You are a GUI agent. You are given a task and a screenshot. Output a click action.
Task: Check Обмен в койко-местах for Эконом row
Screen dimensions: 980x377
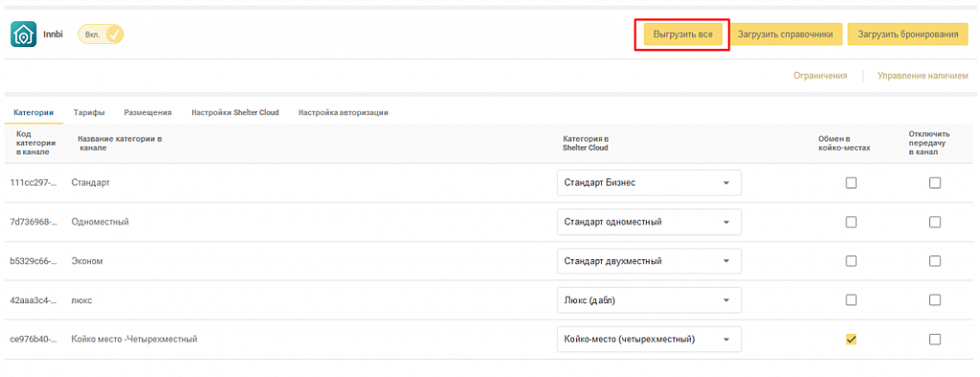tap(851, 261)
